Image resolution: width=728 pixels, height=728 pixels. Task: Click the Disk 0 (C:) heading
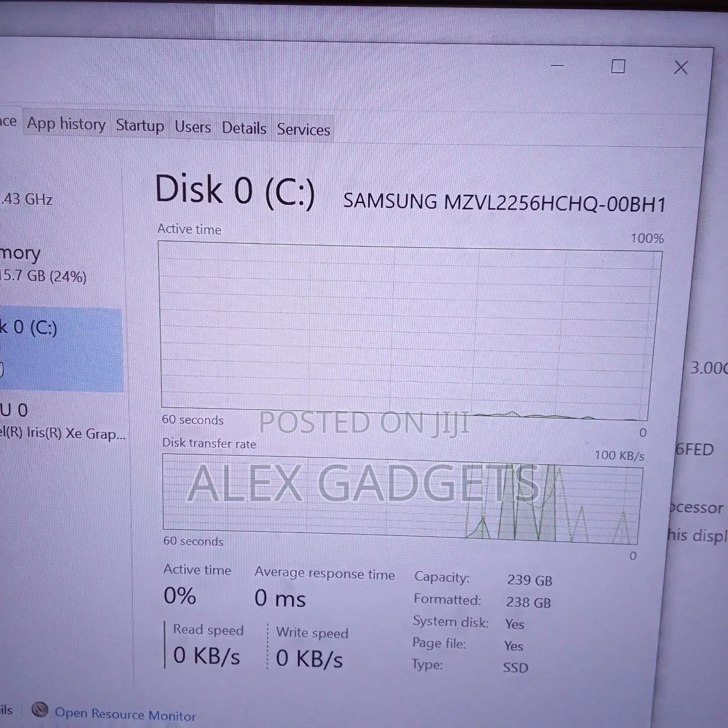[x=235, y=190]
